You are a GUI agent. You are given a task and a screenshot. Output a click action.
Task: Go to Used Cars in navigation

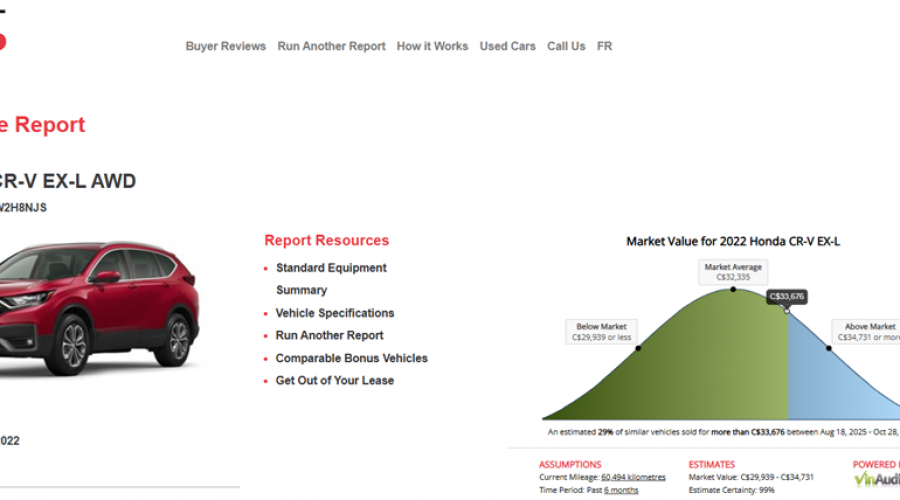pos(507,46)
